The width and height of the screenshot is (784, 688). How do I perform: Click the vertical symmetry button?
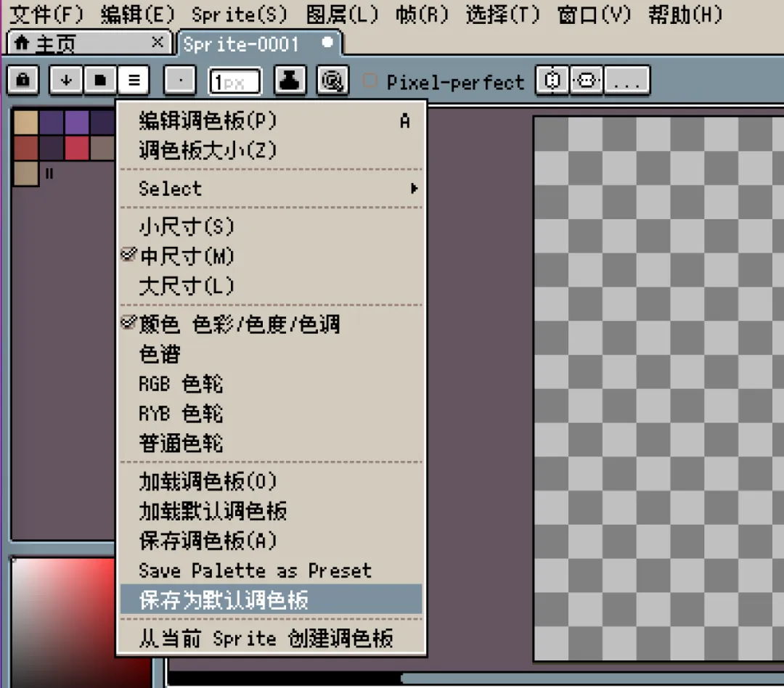coord(552,80)
